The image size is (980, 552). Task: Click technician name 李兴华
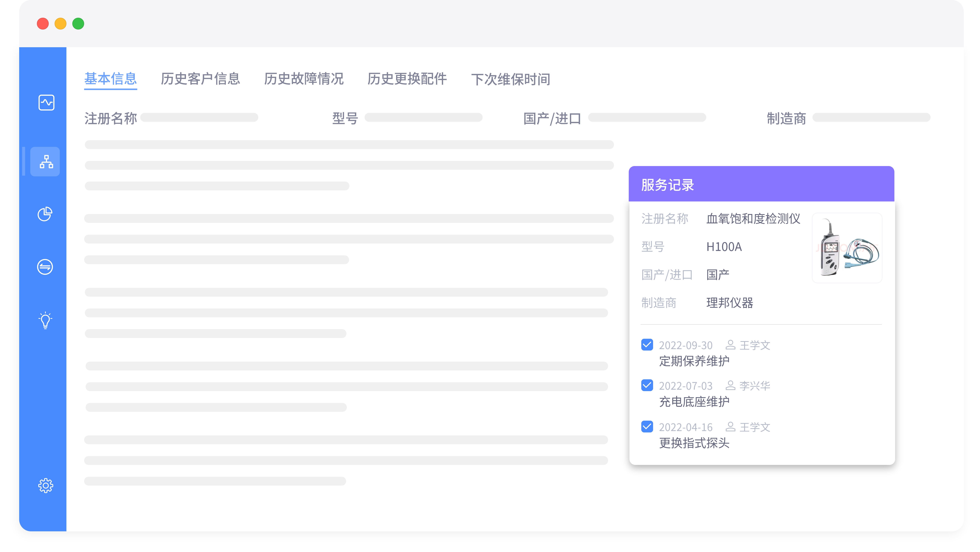[x=754, y=385]
